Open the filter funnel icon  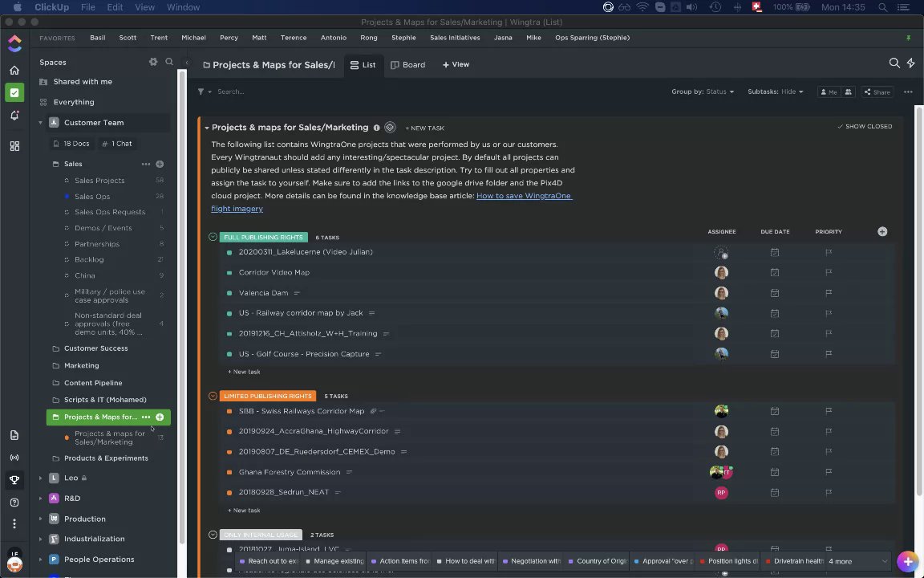pyautogui.click(x=201, y=92)
